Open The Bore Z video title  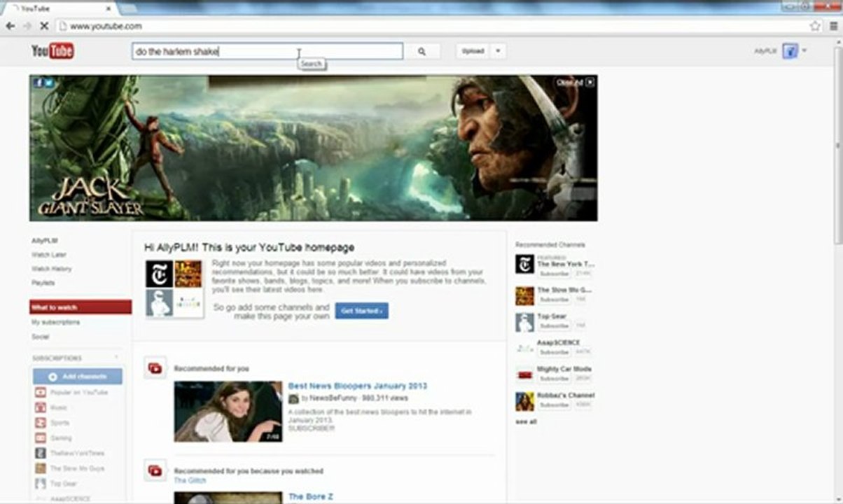pos(311,497)
